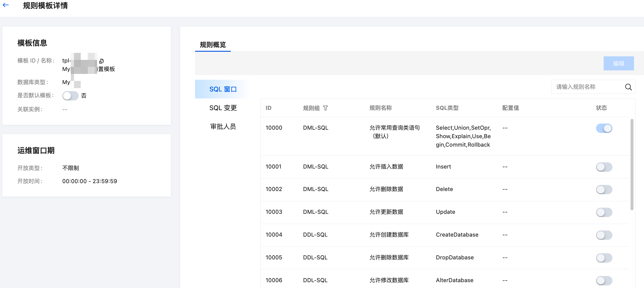644x288 pixels.
Task: Toggle the default template switch
Action: pyautogui.click(x=70, y=96)
